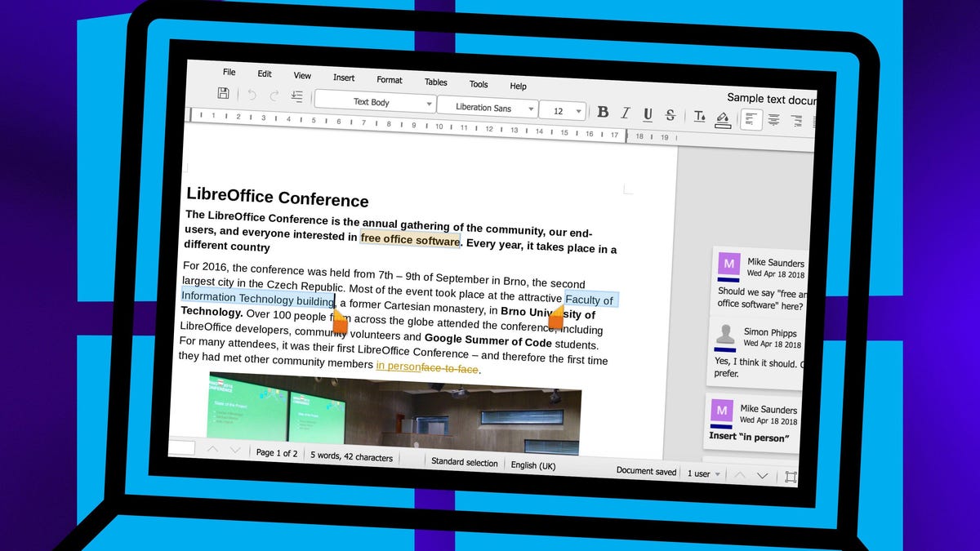Click the avatar on the "Insert in person" comment
Viewport: 980px width, 551px height.
[721, 410]
